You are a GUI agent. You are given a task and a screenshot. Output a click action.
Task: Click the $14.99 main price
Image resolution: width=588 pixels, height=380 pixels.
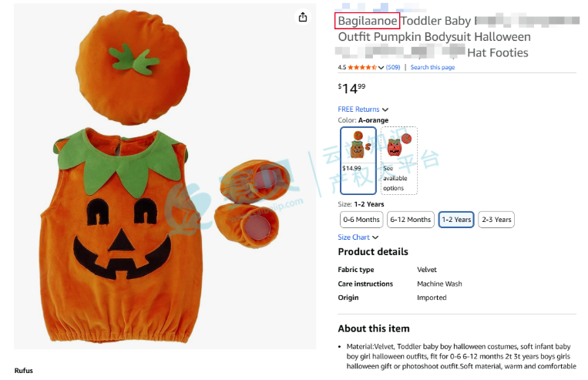tap(352, 89)
